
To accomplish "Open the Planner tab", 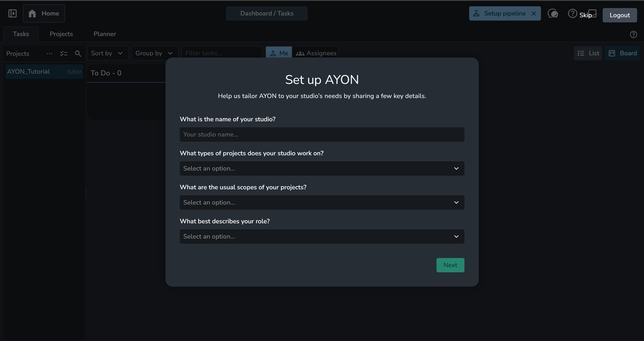I will 105,34.
